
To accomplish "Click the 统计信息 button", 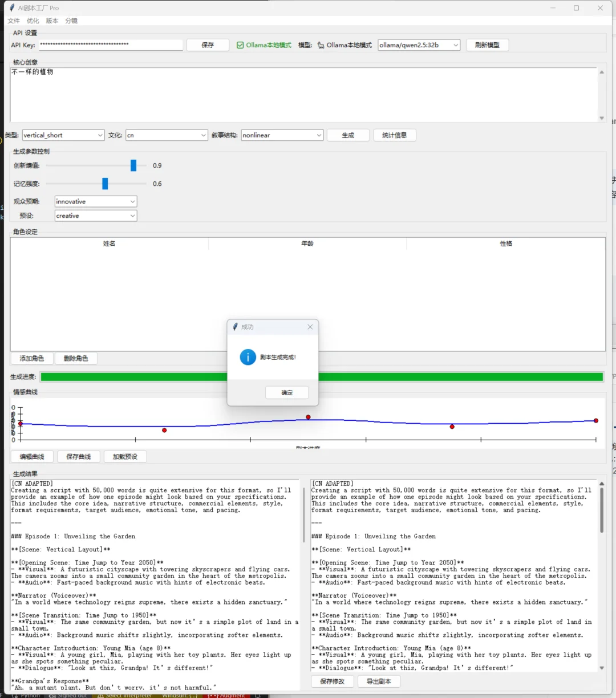I will point(395,135).
